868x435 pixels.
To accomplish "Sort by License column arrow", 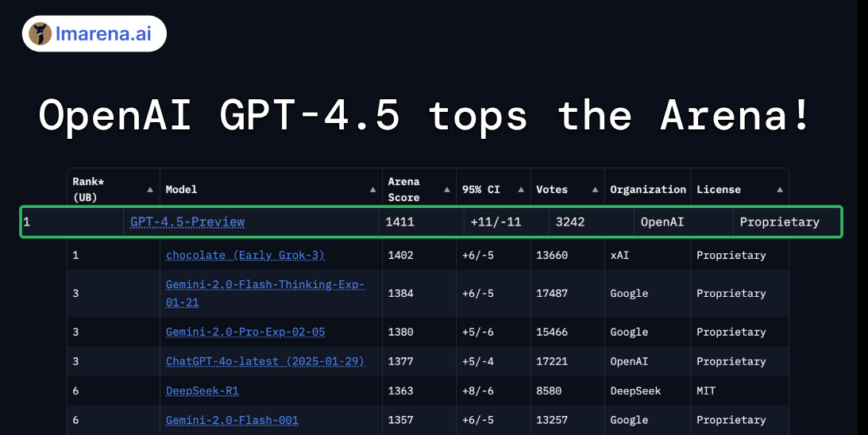I will pos(779,190).
